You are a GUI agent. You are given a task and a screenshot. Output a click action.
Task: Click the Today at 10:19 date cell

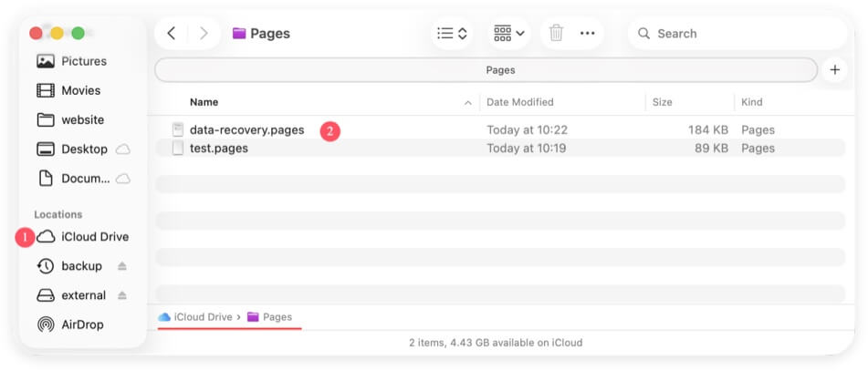pyautogui.click(x=527, y=149)
